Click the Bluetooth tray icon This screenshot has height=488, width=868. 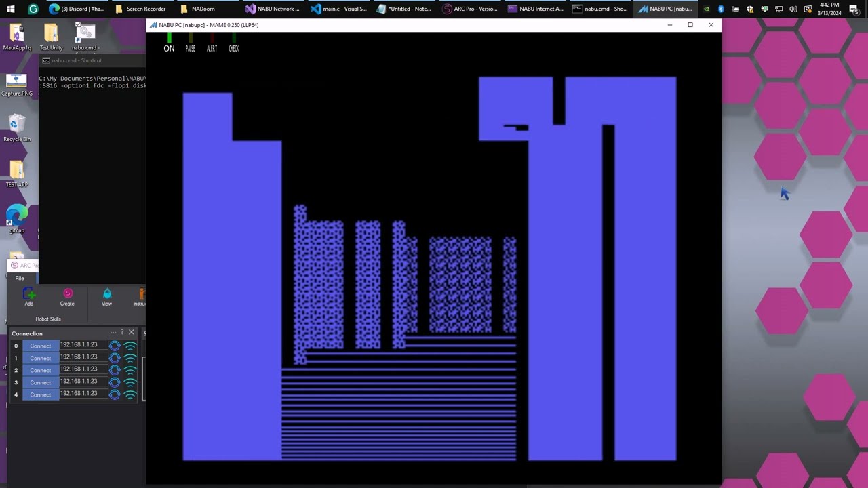tap(721, 9)
